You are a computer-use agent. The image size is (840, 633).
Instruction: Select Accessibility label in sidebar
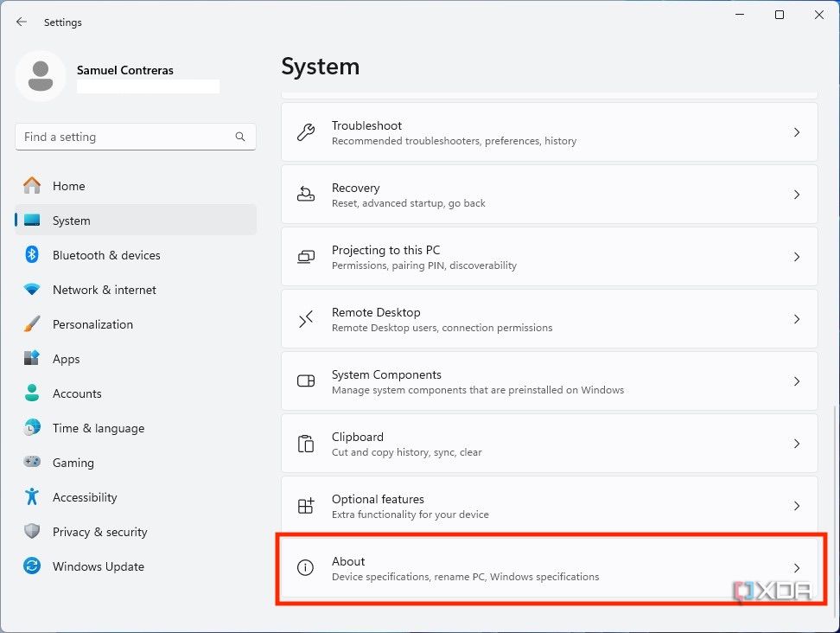tap(85, 497)
